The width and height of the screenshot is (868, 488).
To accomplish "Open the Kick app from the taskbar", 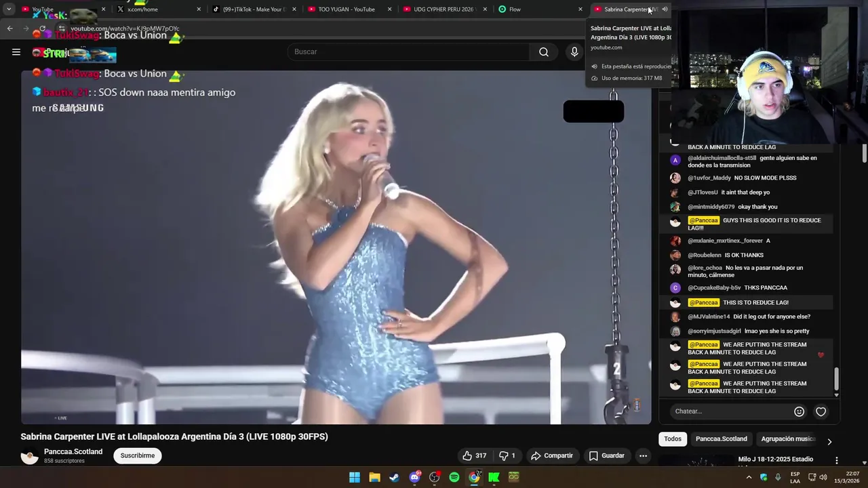I will [x=494, y=477].
